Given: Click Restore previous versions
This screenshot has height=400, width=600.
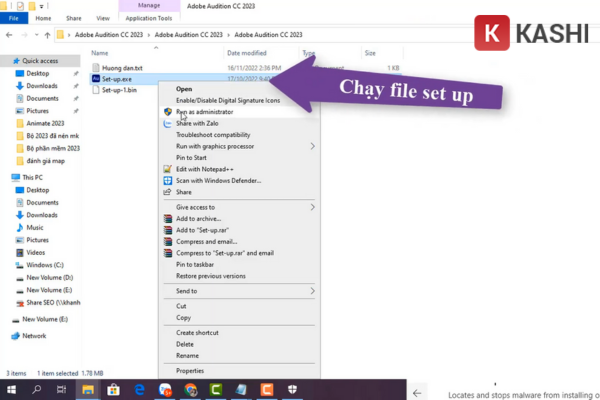Looking at the screenshot, I should point(239,276).
